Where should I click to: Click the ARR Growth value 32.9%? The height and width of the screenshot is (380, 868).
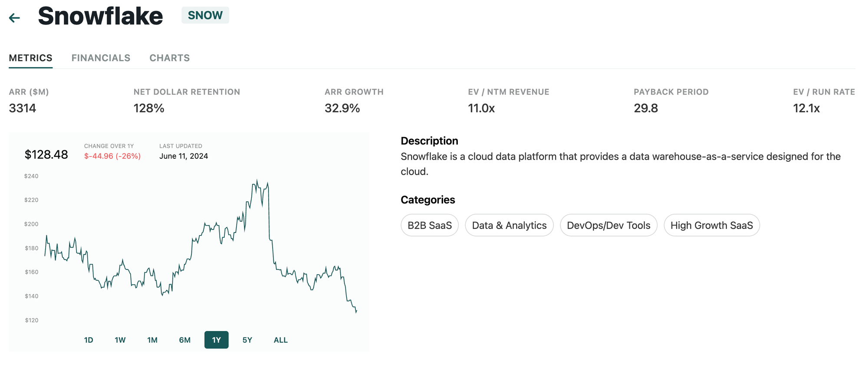click(x=342, y=108)
